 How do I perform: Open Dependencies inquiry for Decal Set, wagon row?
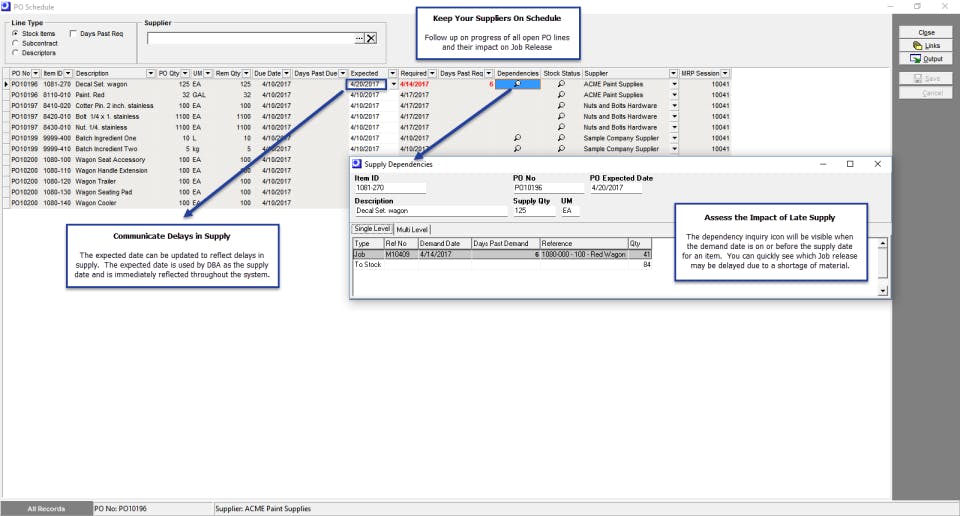[x=517, y=84]
